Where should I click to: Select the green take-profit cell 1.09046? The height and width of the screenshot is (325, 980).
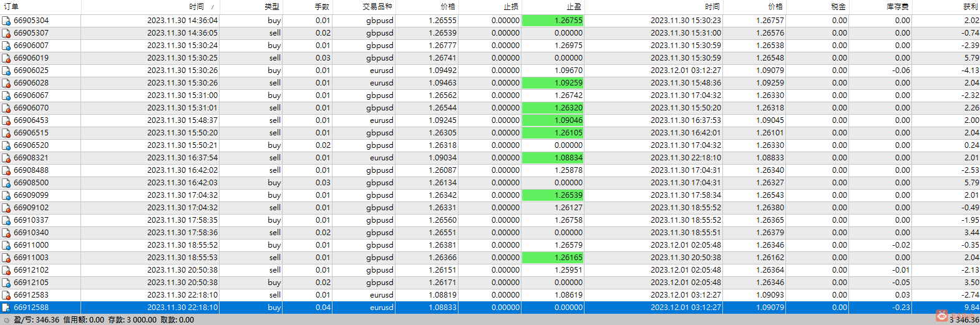(x=553, y=120)
